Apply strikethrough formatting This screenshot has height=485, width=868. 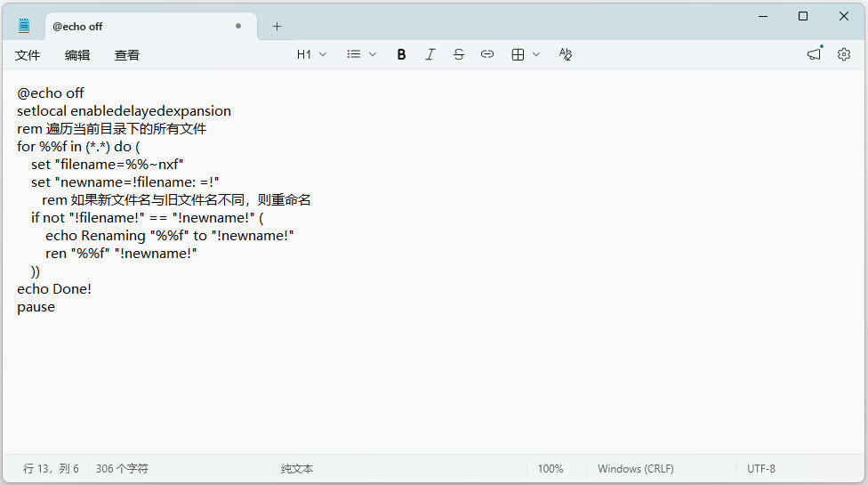pyautogui.click(x=458, y=54)
